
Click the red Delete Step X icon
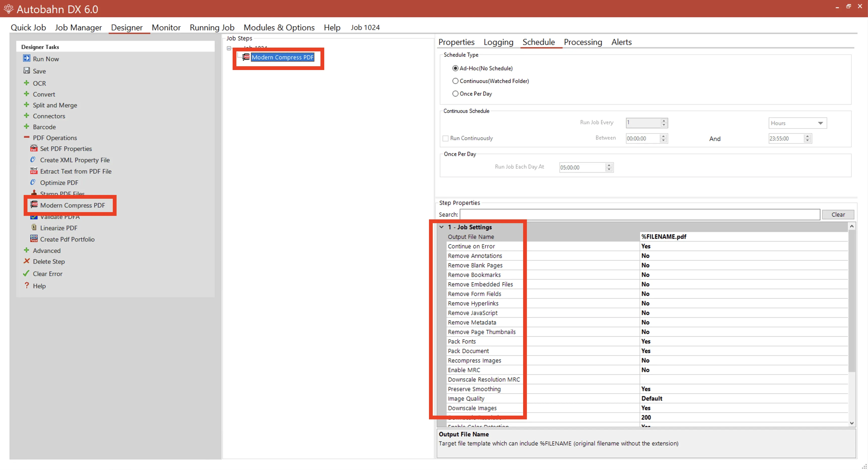[27, 261]
